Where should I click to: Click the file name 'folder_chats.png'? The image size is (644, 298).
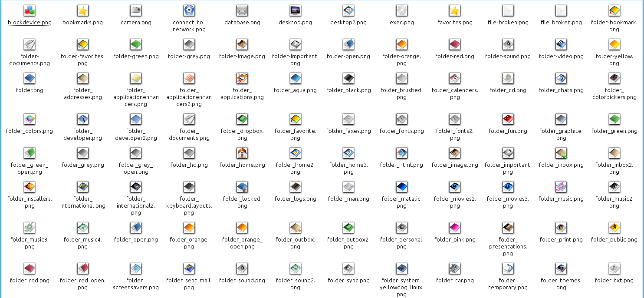coord(561,90)
